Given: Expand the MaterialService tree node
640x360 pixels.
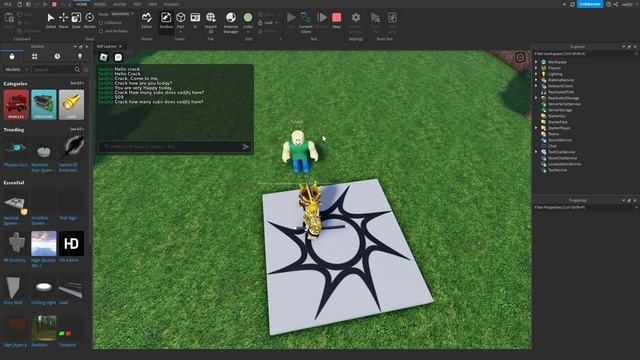Looking at the screenshot, I should click(x=536, y=80).
